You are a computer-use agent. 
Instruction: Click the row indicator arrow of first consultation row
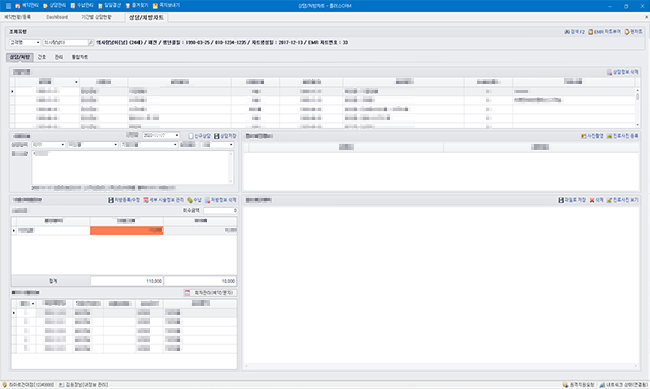12,91
